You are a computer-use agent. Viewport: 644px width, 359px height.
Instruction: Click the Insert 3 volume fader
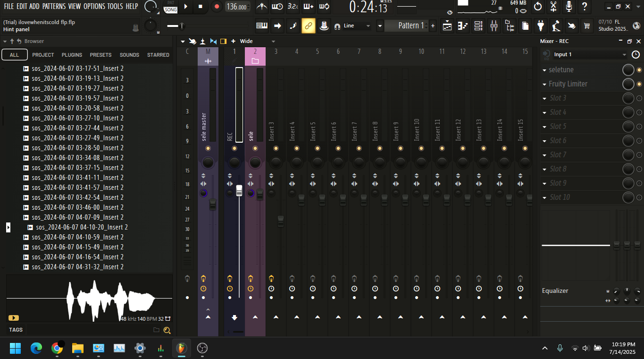(281, 221)
